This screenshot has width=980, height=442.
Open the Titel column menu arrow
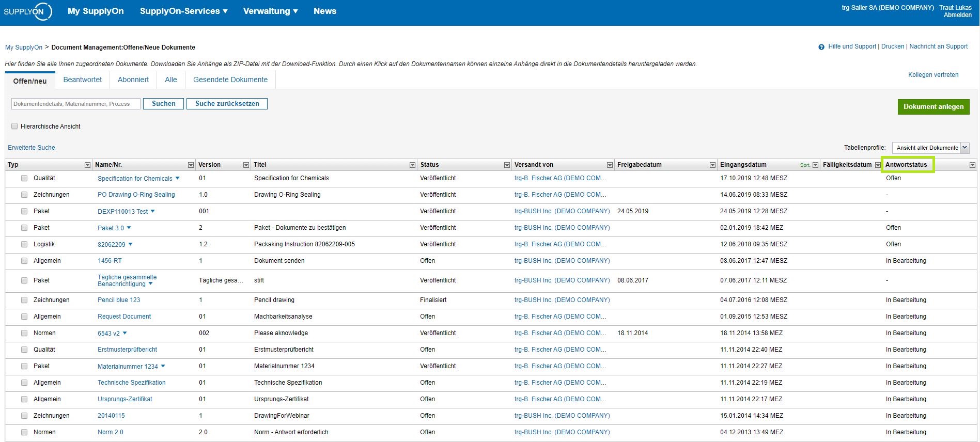click(412, 165)
